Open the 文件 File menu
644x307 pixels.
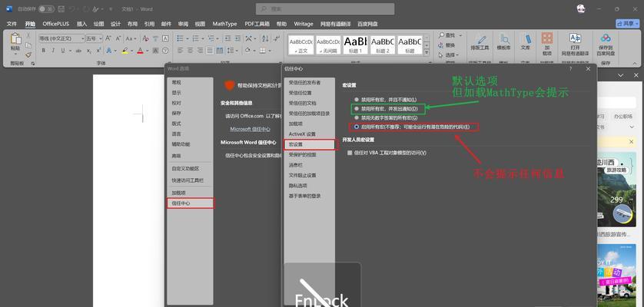pos(12,24)
